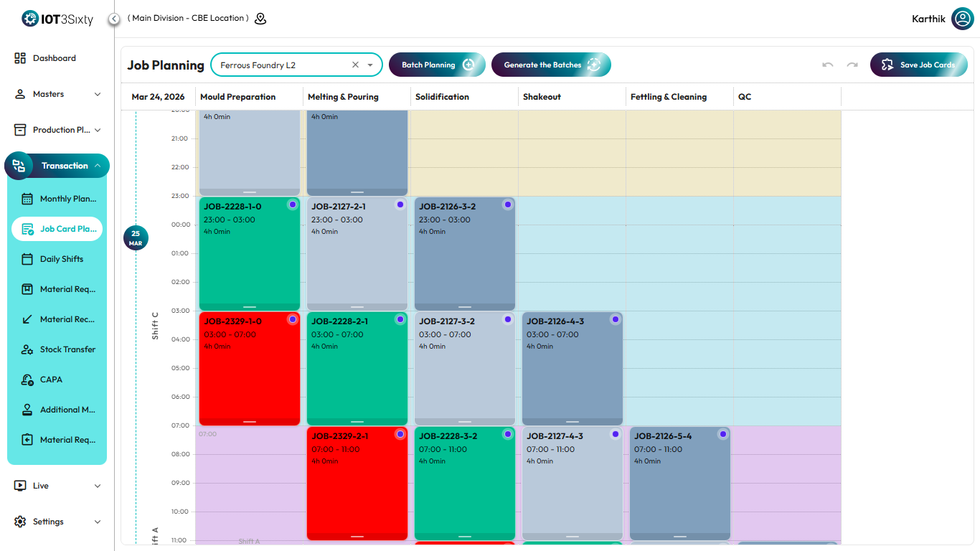Viewport: 980px width, 551px height.
Task: Toggle the dot on JOB-2329-2-1 card
Action: [x=400, y=434]
